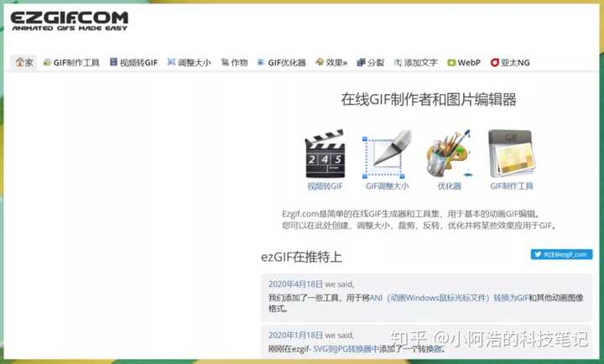Click the GIF maker notepad icon

pos(512,154)
